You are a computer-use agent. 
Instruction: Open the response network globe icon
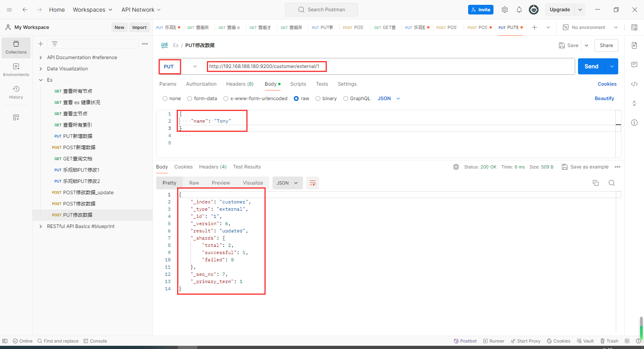click(x=456, y=167)
